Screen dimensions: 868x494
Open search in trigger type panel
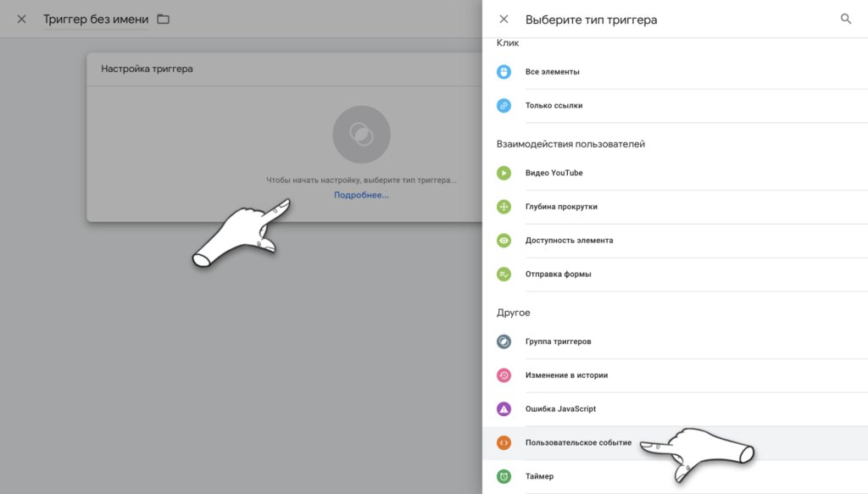coord(845,19)
